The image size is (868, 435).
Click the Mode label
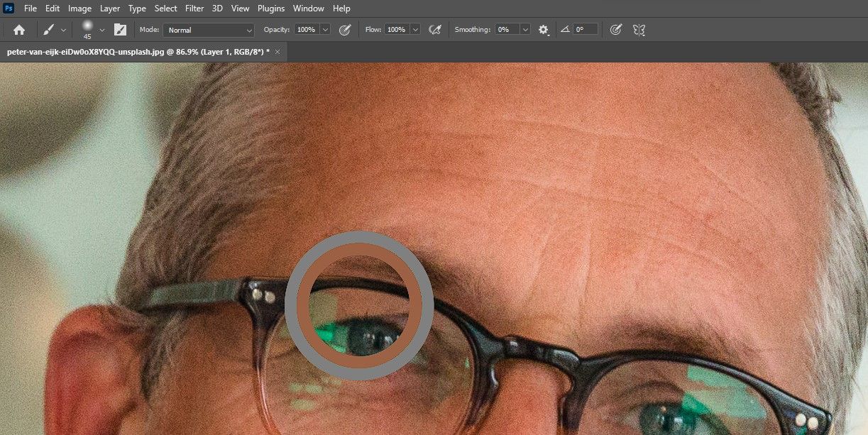coord(149,30)
